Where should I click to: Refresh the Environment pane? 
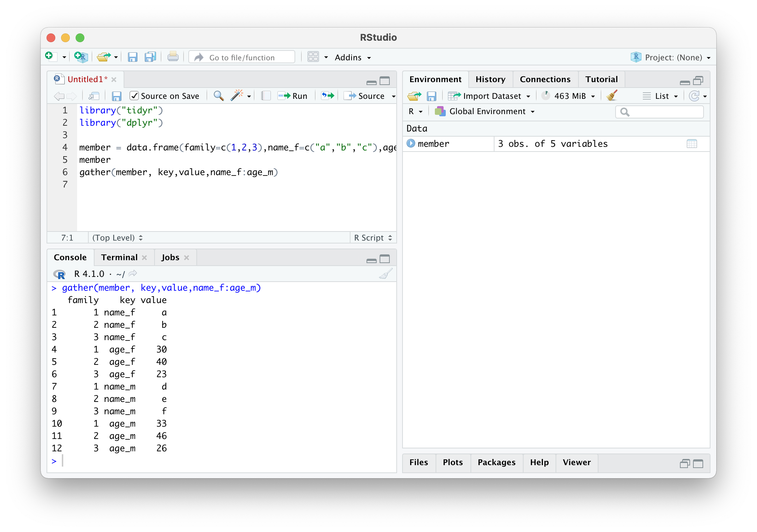694,96
